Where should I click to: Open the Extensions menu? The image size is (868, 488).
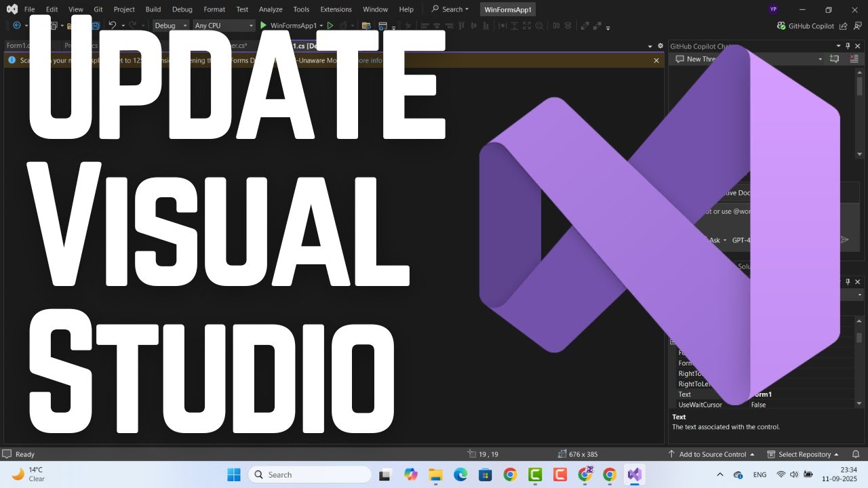[x=336, y=9]
